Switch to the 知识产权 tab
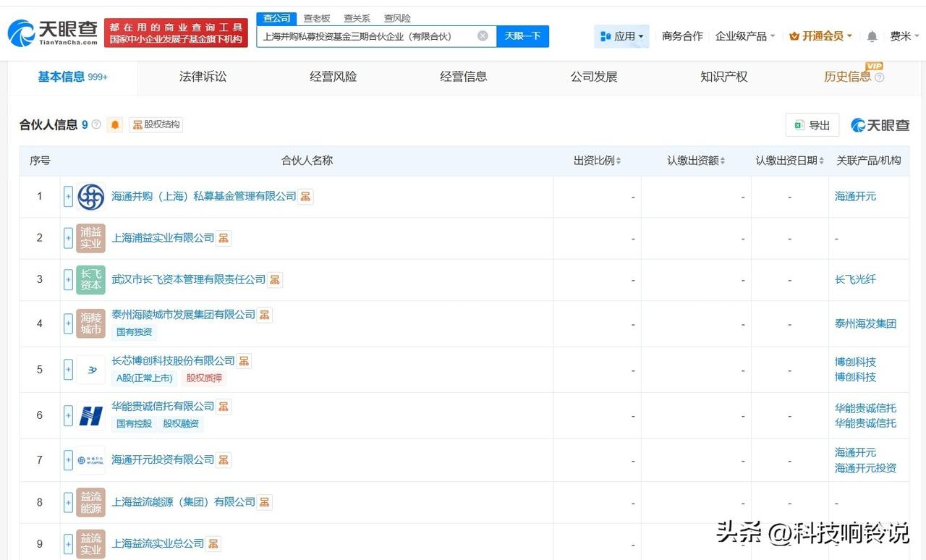This screenshot has height=560, width=926. [724, 77]
